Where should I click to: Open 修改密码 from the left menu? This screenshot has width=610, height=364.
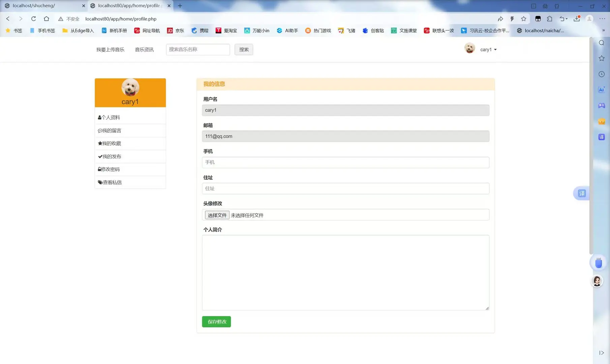click(109, 169)
